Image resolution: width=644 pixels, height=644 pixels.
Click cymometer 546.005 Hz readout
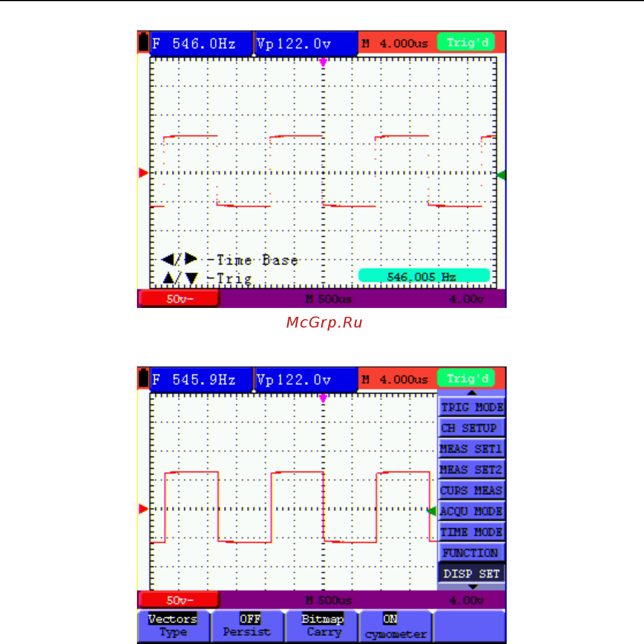(424, 276)
